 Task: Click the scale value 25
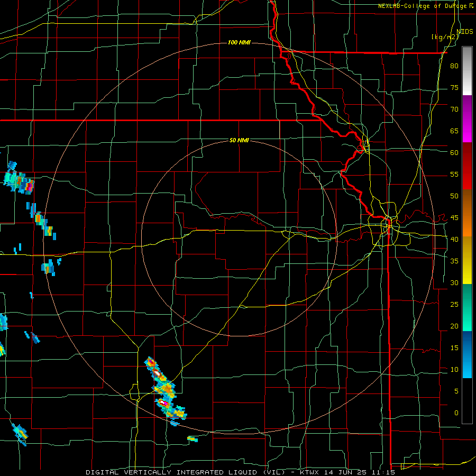tap(454, 305)
